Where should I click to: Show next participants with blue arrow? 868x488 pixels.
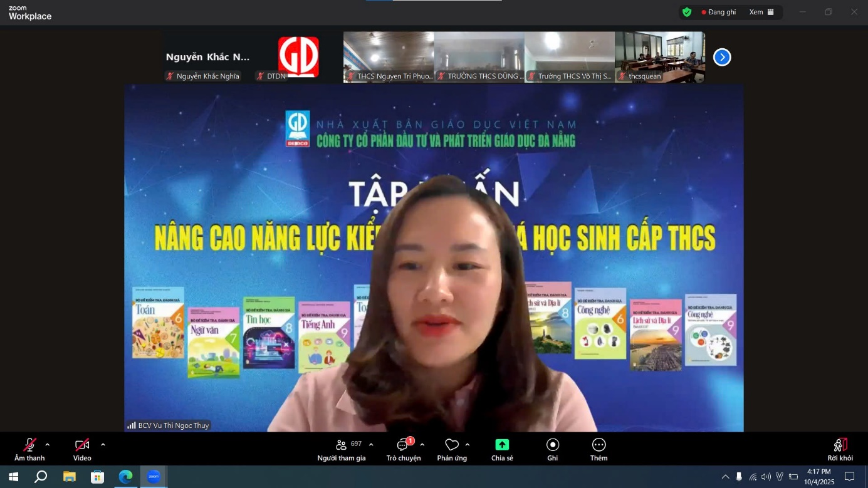(722, 57)
